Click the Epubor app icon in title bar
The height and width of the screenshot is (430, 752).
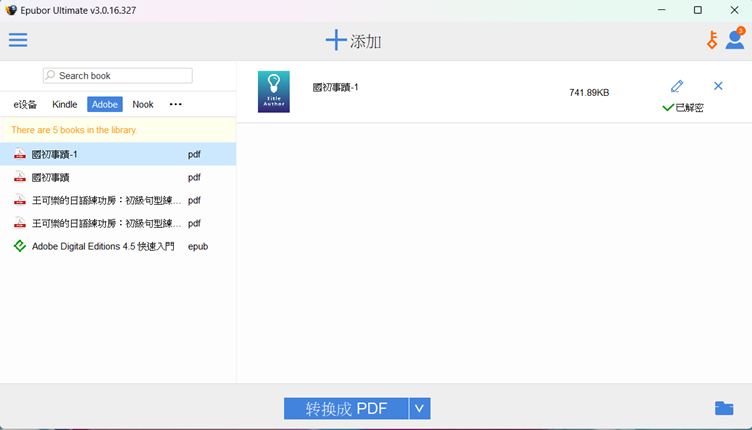(x=11, y=10)
